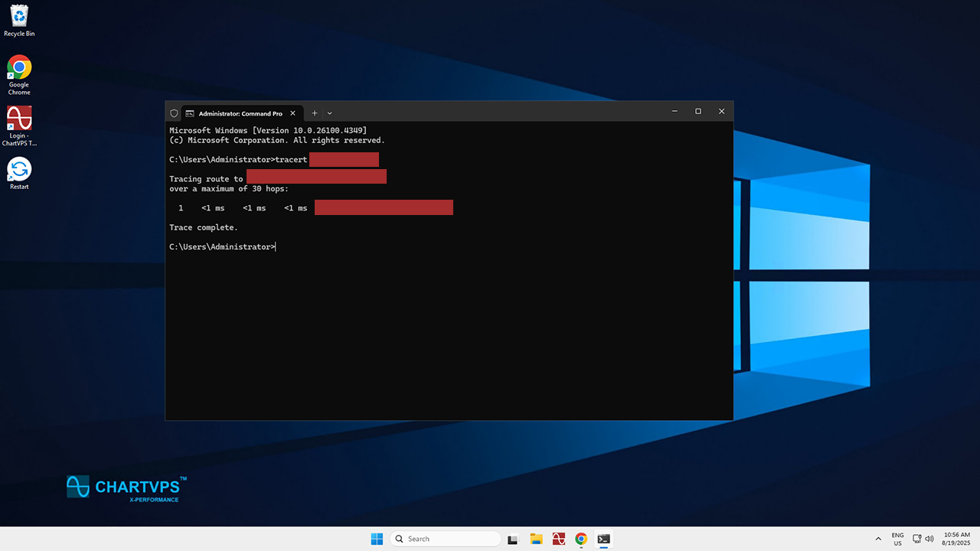
Task: Open the volume control in system tray
Action: [x=929, y=539]
